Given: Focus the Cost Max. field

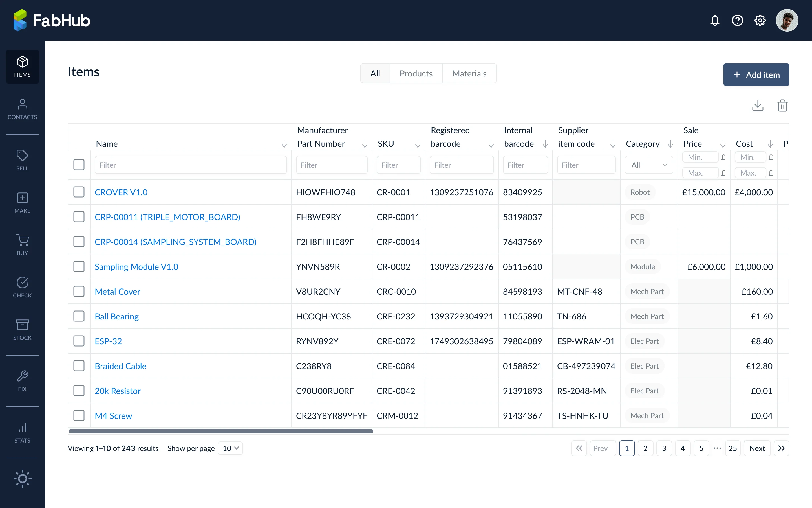Looking at the screenshot, I should pyautogui.click(x=750, y=173).
